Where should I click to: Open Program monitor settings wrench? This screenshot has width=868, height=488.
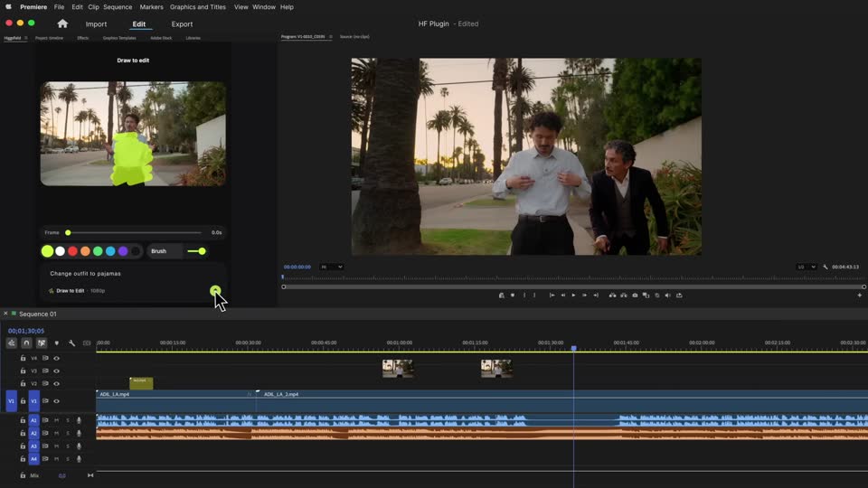(826, 267)
